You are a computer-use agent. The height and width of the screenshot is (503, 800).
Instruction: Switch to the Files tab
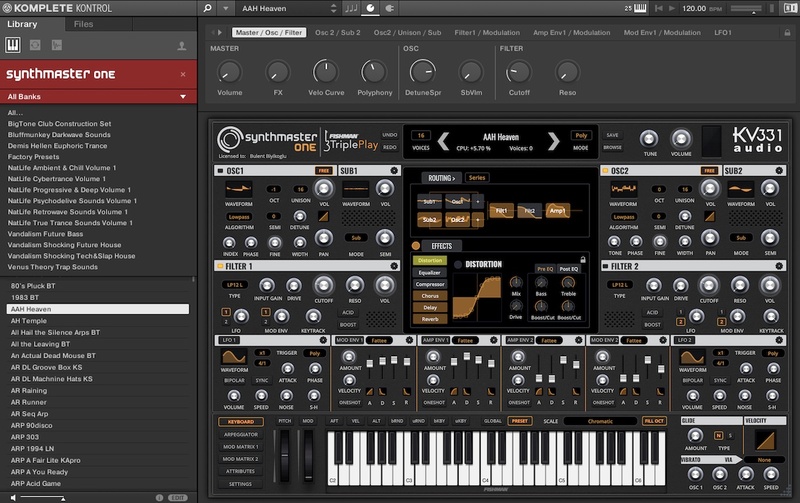point(84,22)
